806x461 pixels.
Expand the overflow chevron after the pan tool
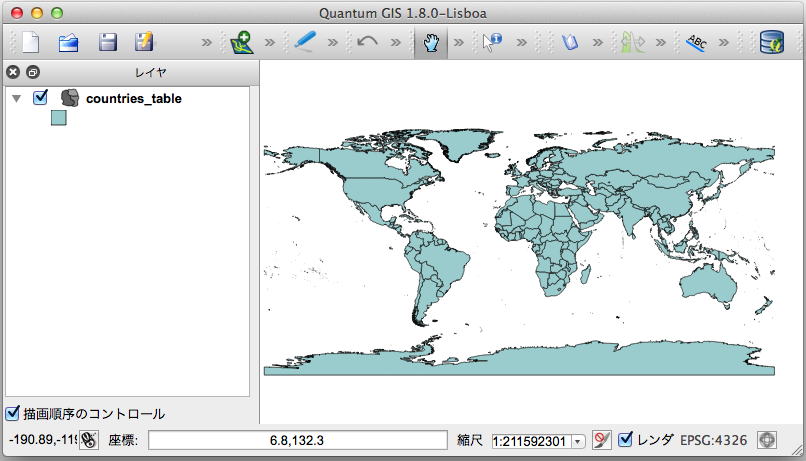458,43
